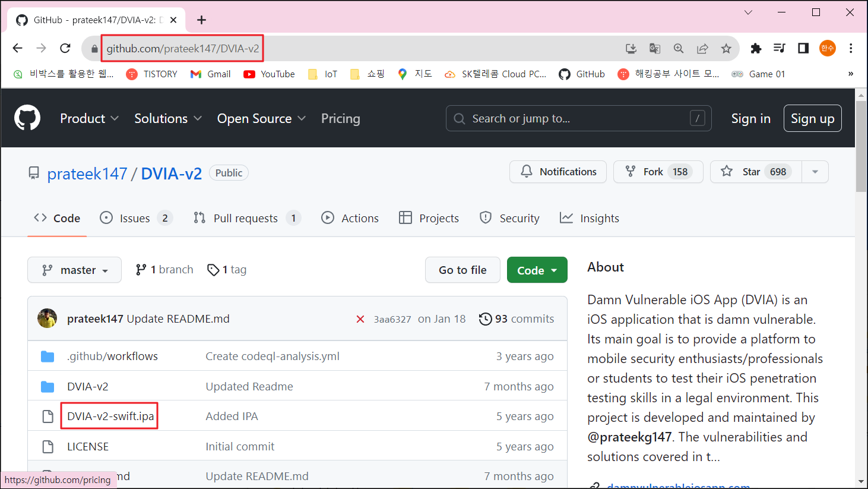The height and width of the screenshot is (489, 868).
Task: Open Chrome three-dot menu
Action: [851, 49]
